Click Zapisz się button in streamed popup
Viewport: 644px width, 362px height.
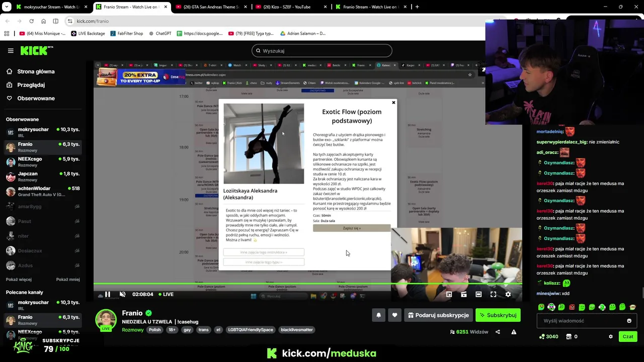[x=352, y=228]
